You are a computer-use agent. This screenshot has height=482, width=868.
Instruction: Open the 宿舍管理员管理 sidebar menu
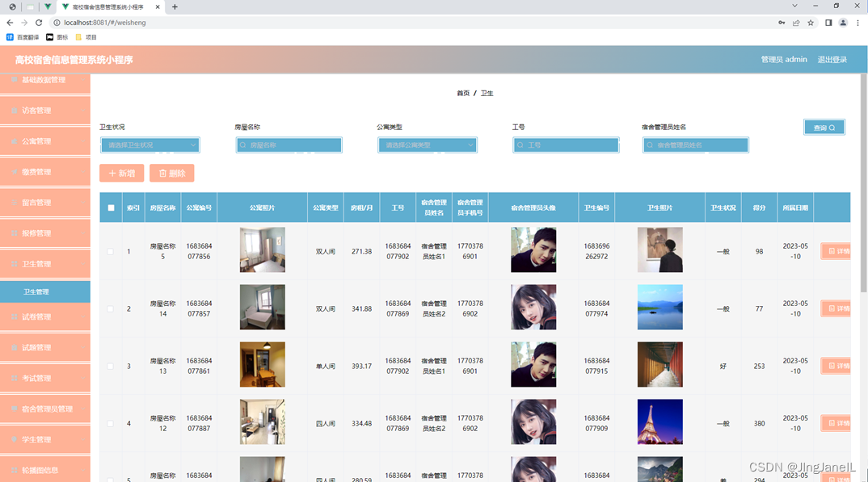pyautogui.click(x=44, y=409)
